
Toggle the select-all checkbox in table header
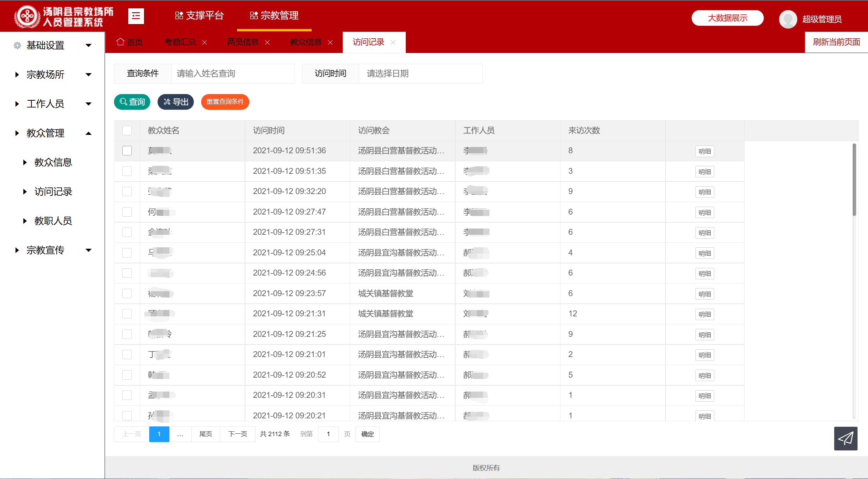pyautogui.click(x=127, y=130)
